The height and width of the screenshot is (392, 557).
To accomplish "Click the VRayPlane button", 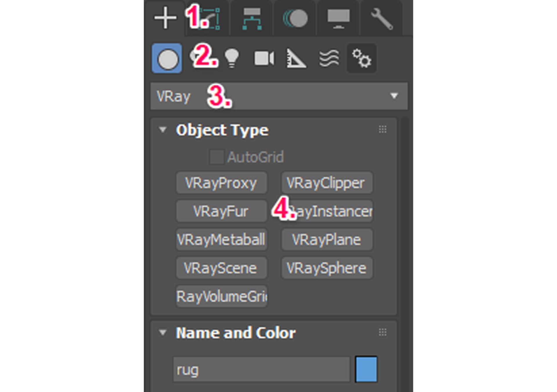I will (327, 240).
